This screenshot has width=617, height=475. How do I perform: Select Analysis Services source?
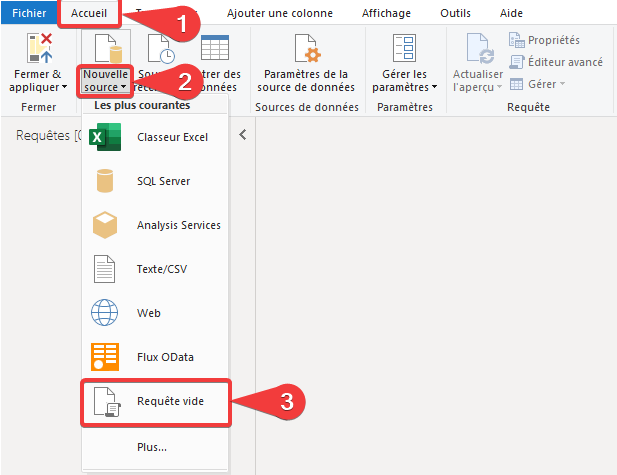pos(155,225)
